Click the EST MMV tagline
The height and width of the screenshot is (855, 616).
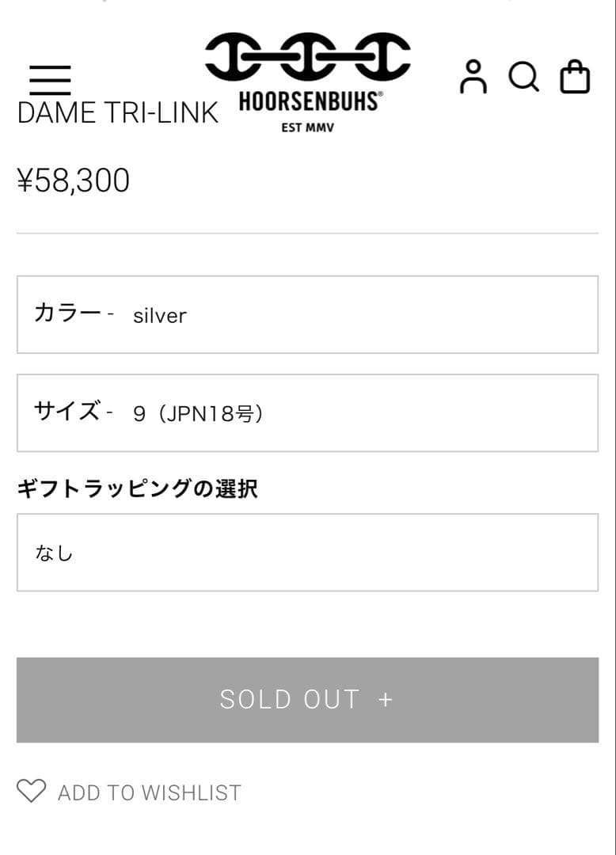[x=308, y=127]
